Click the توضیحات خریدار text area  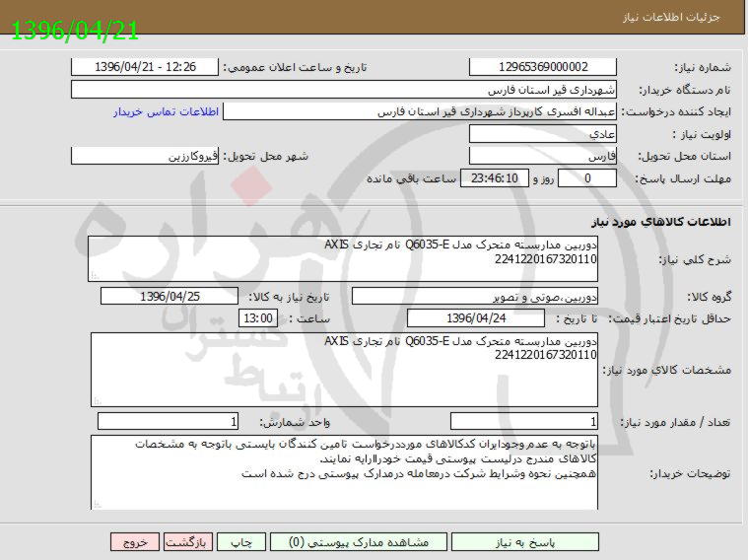point(344,472)
